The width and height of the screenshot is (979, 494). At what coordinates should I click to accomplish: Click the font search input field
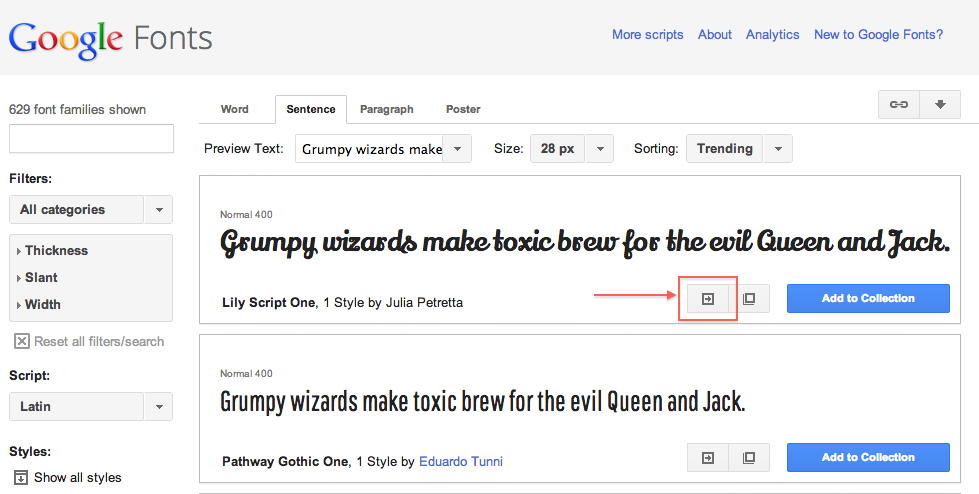pos(91,139)
